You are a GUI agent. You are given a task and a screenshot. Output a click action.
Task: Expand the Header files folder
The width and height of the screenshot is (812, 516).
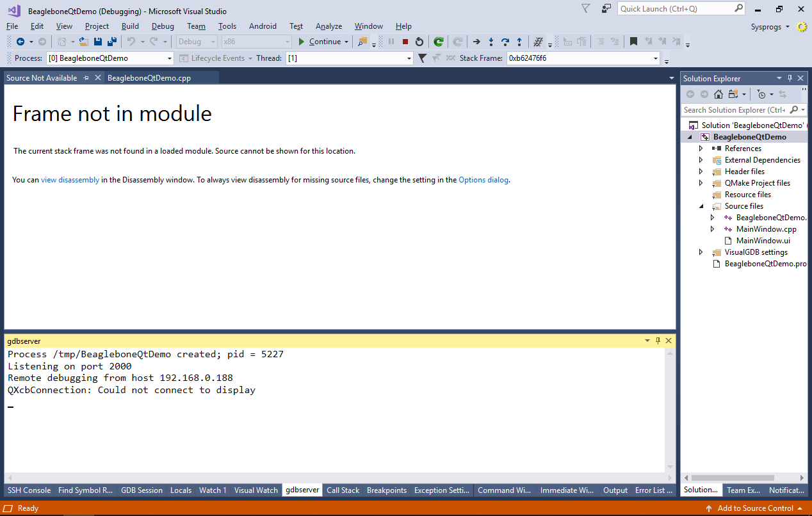point(701,172)
